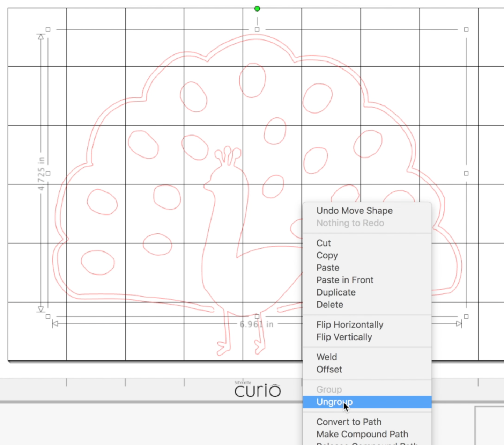
Task: Click the green rotation handle
Action: click(x=257, y=8)
